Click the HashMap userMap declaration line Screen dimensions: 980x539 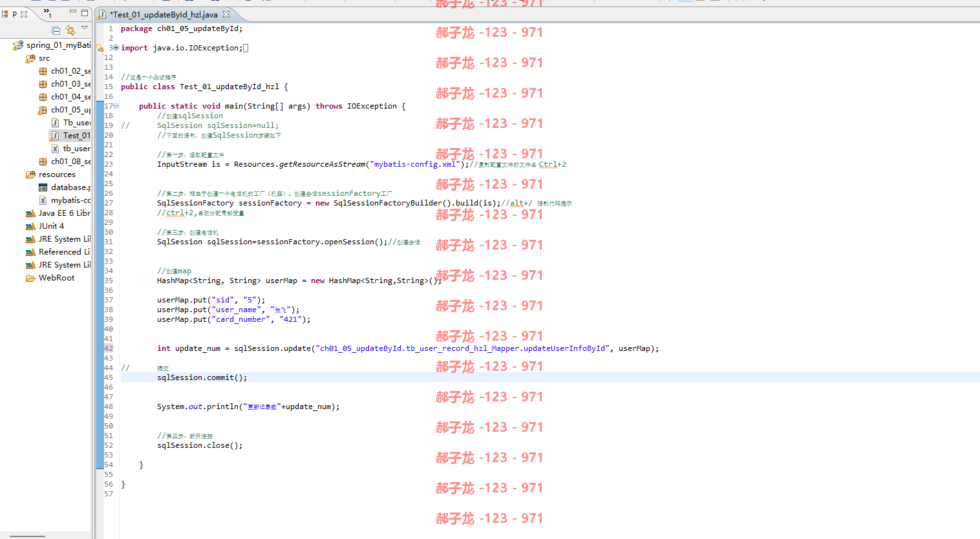click(299, 280)
